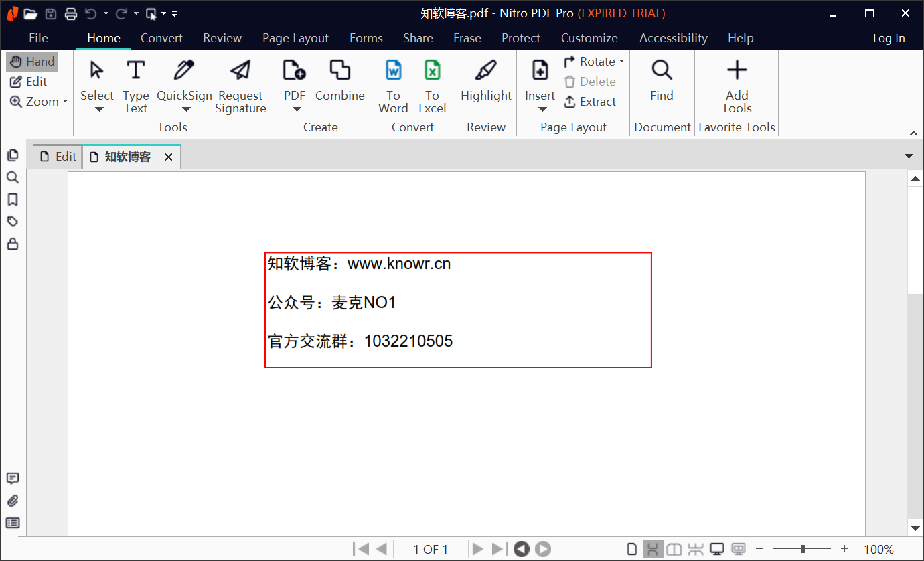Click the Previous View round button
Viewport: 924px width, 561px height.
coord(522,549)
